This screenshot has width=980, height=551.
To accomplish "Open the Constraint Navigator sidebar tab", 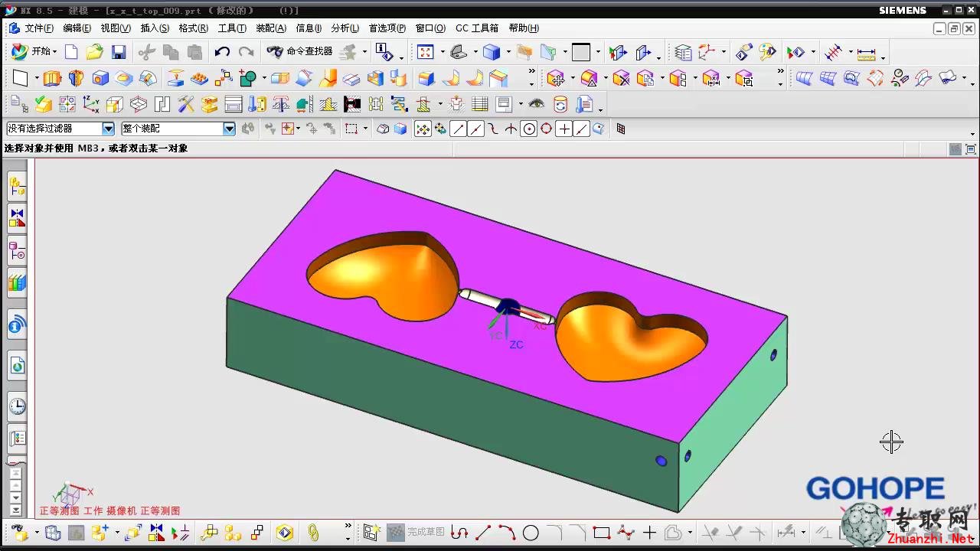I will 17,218.
